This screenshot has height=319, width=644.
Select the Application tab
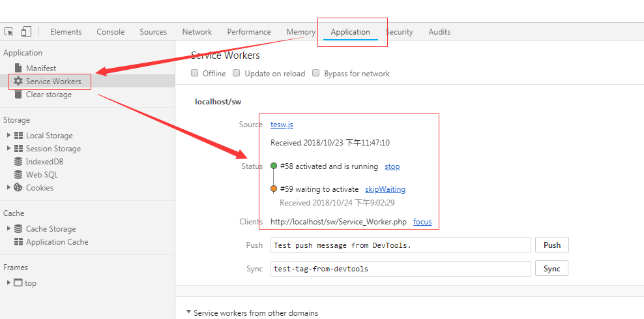350,32
